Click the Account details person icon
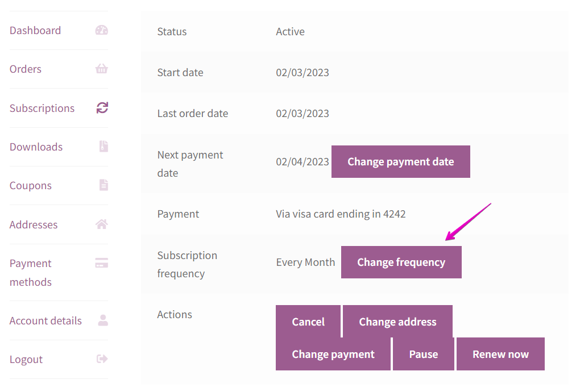 102,320
